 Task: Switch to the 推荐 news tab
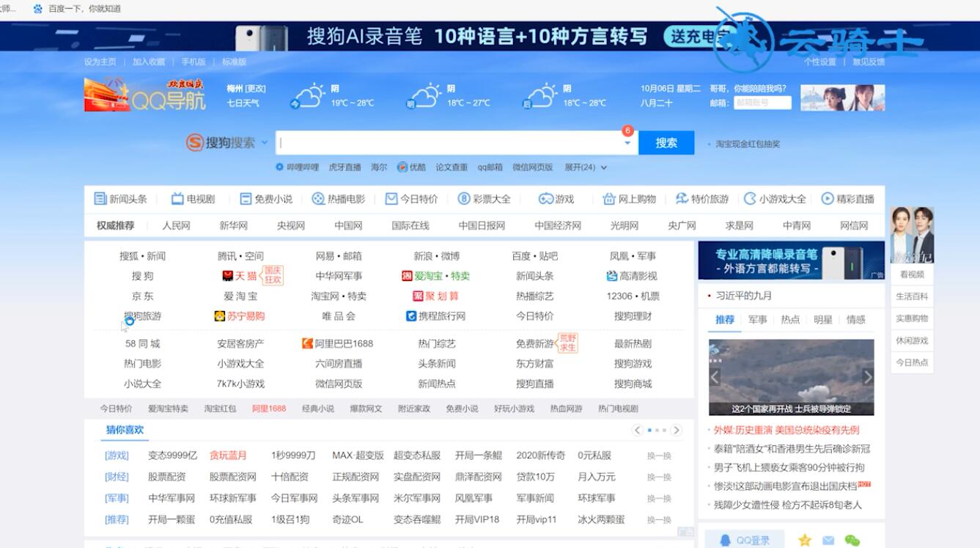[725, 320]
